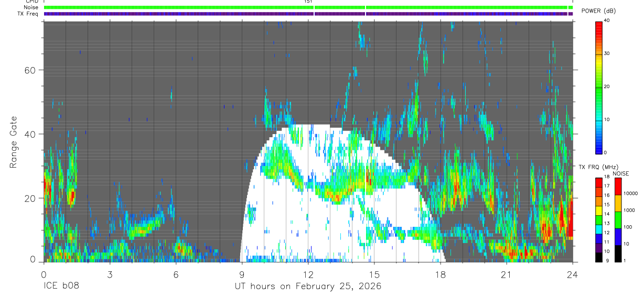Click the 6 tick on the UT hours axis

[x=176, y=274]
